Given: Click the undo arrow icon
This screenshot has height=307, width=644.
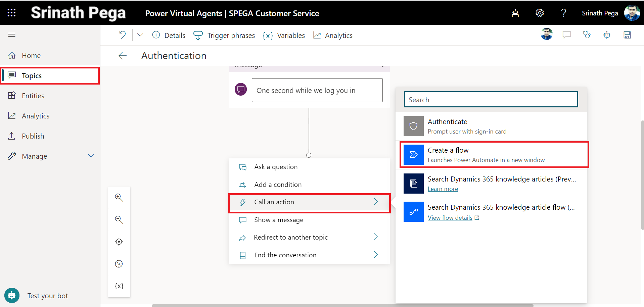Looking at the screenshot, I should (x=123, y=35).
